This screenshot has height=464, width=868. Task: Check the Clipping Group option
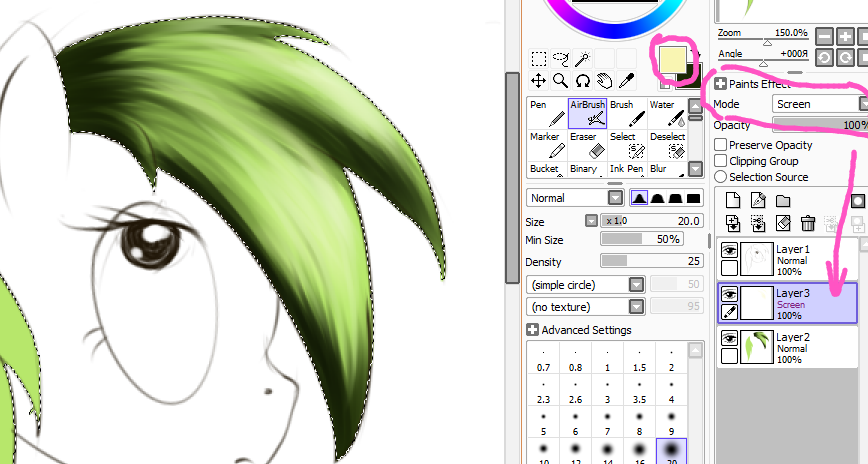pos(720,161)
